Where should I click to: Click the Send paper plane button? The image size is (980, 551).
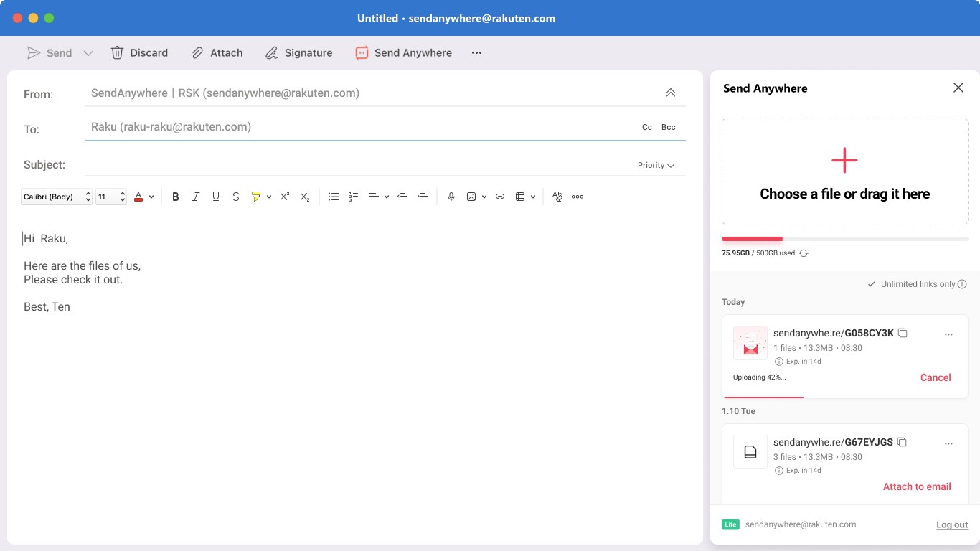click(49, 53)
